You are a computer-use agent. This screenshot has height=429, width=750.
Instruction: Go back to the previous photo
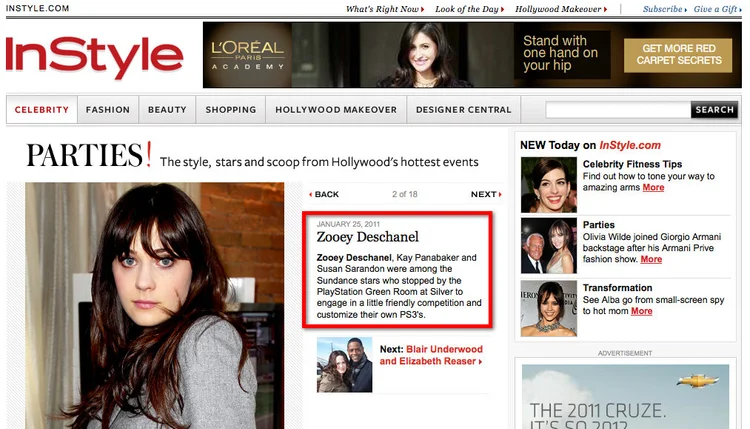point(324,194)
